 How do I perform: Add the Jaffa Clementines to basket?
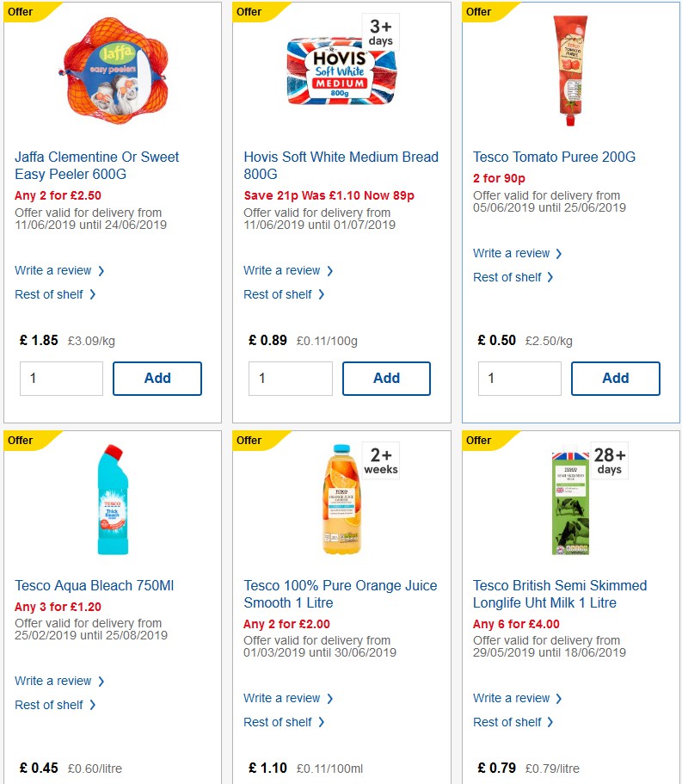click(x=157, y=378)
